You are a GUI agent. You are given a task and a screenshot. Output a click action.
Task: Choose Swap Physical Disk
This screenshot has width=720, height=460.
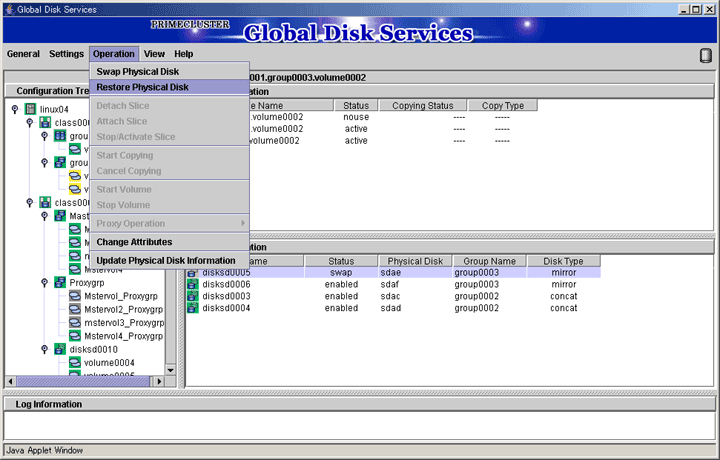[x=170, y=72]
